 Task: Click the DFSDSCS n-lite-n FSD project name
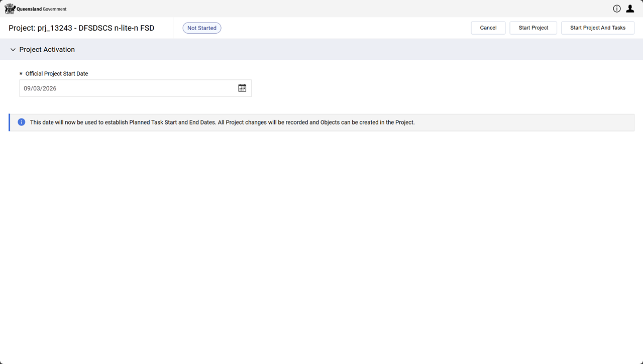point(117,28)
